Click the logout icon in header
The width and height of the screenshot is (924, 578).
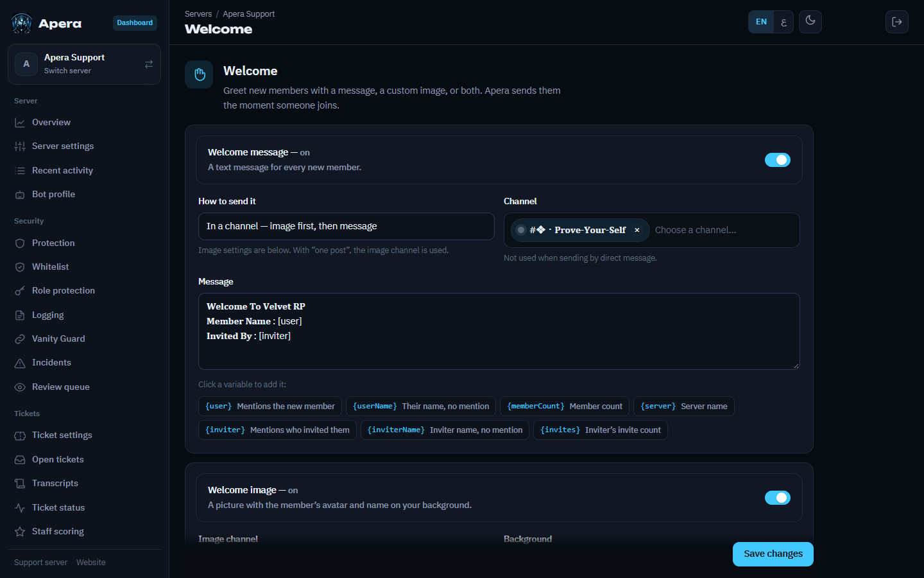(x=897, y=22)
